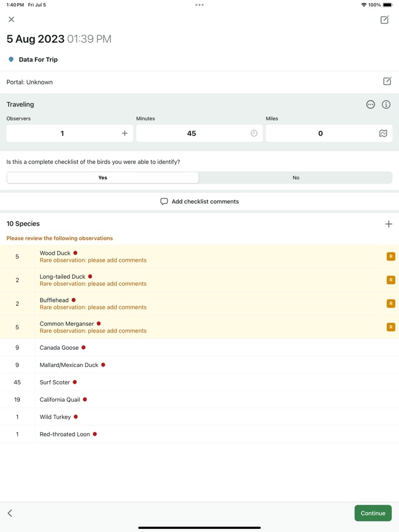399x532 pixels.
Task: Open the Surf Scoter entry
Action: [x=55, y=382]
